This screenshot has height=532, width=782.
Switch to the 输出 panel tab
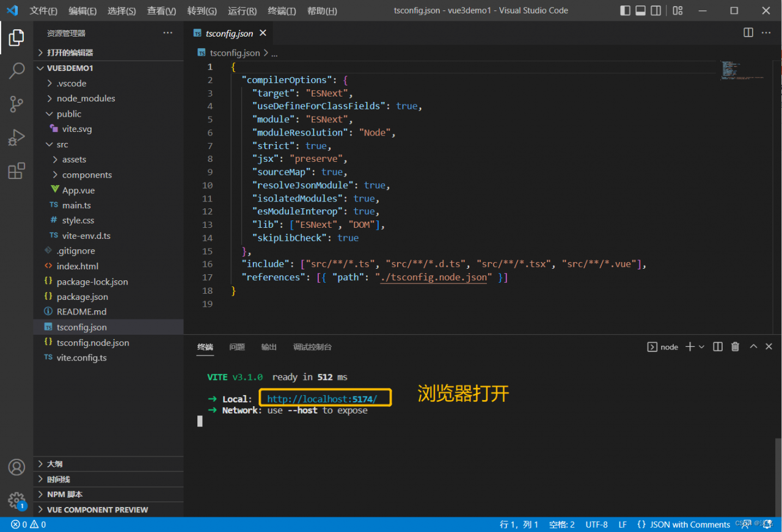269,347
